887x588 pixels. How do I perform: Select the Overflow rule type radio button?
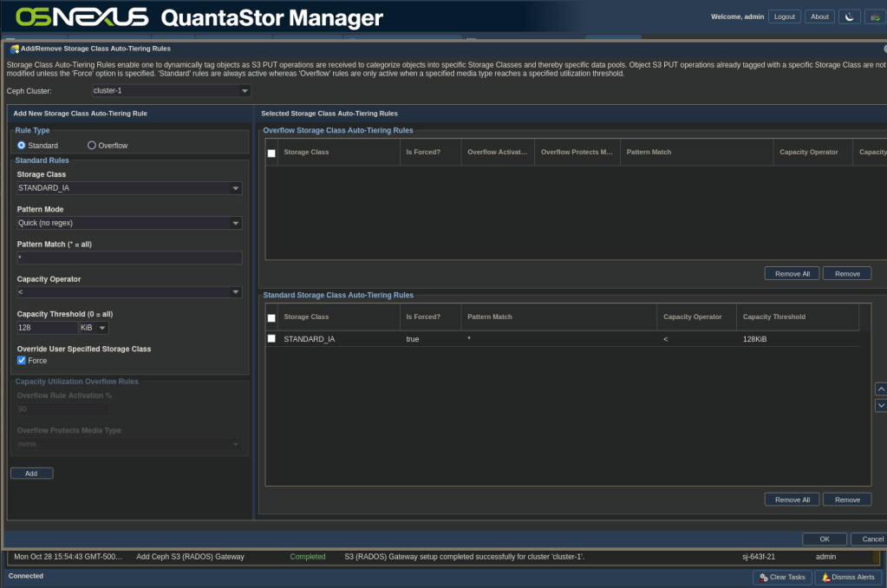point(92,145)
